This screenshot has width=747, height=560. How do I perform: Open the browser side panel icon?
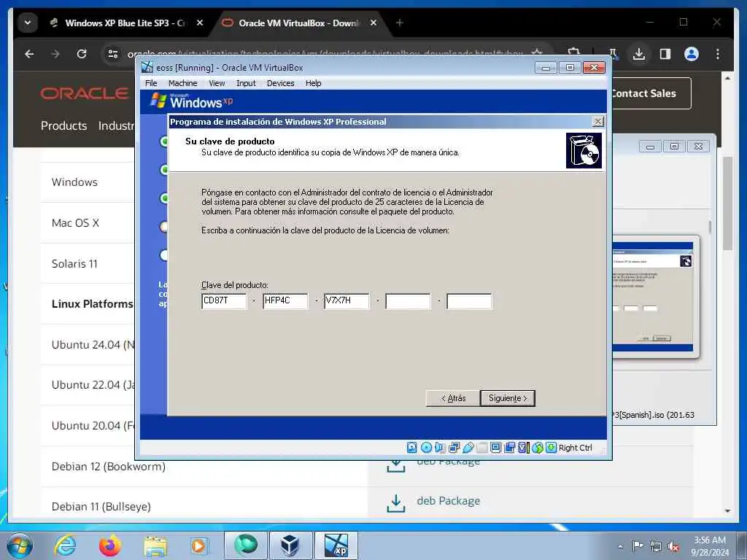[665, 54]
